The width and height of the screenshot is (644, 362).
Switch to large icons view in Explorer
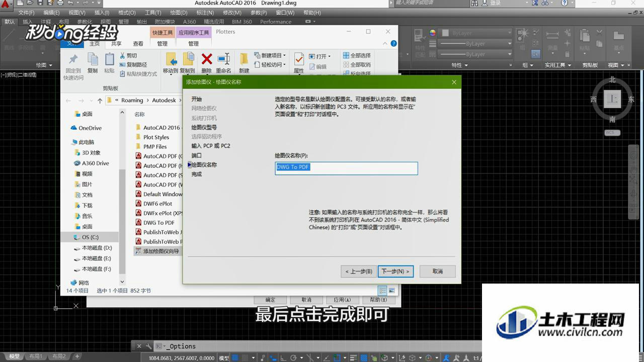(391, 291)
